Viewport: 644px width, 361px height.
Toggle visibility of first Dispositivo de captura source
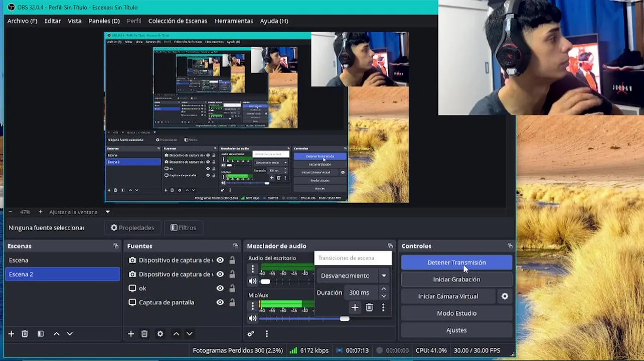pos(220,260)
